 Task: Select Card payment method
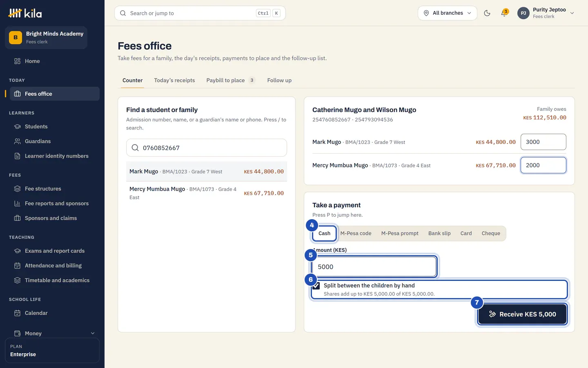(466, 233)
